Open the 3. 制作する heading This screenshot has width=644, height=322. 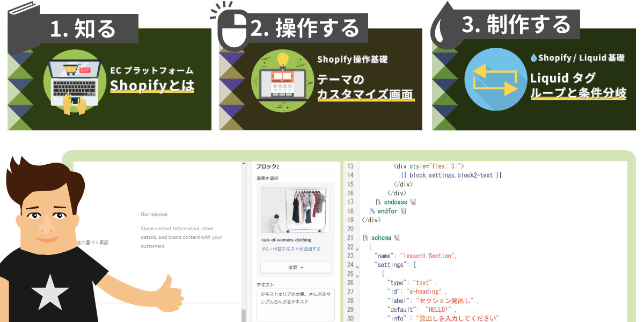[516, 25]
